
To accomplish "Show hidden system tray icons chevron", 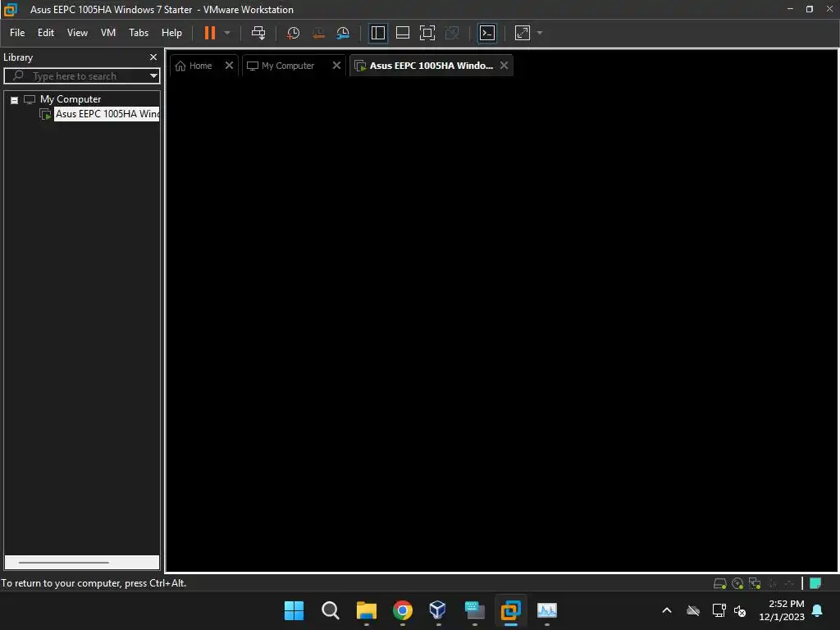I will [667, 610].
